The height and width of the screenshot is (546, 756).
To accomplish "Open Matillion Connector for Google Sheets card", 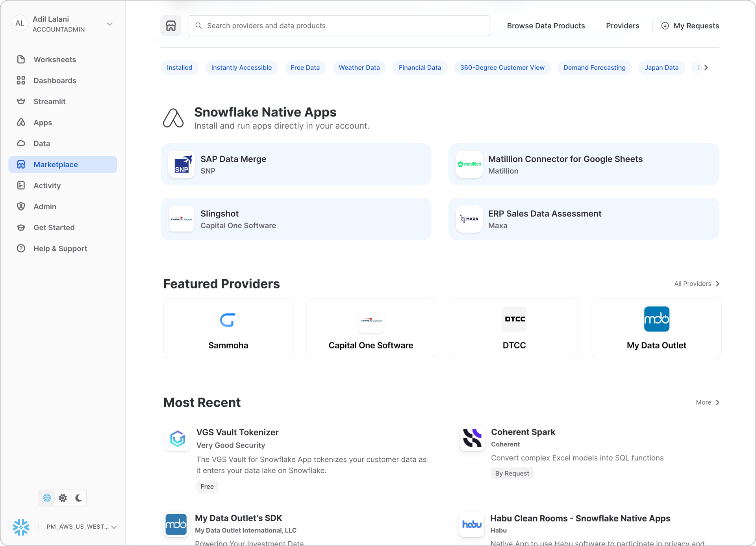I will coord(584,165).
